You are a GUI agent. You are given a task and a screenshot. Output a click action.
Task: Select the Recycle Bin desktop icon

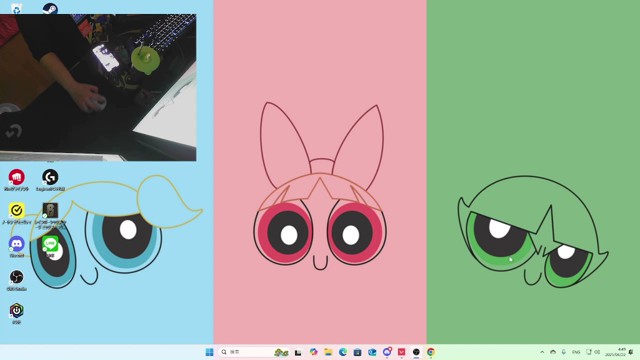pos(16,8)
